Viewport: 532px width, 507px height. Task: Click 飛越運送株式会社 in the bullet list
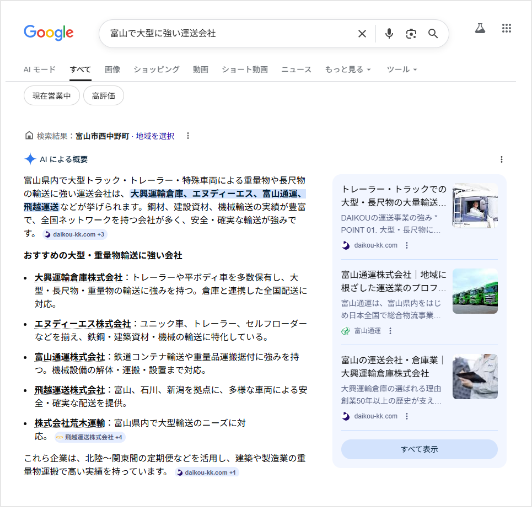click(70, 390)
